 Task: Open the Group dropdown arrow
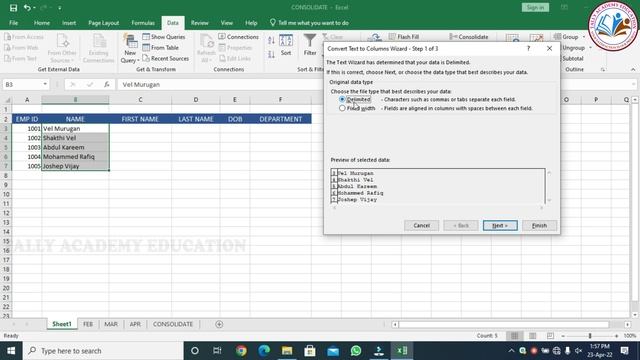click(x=584, y=37)
